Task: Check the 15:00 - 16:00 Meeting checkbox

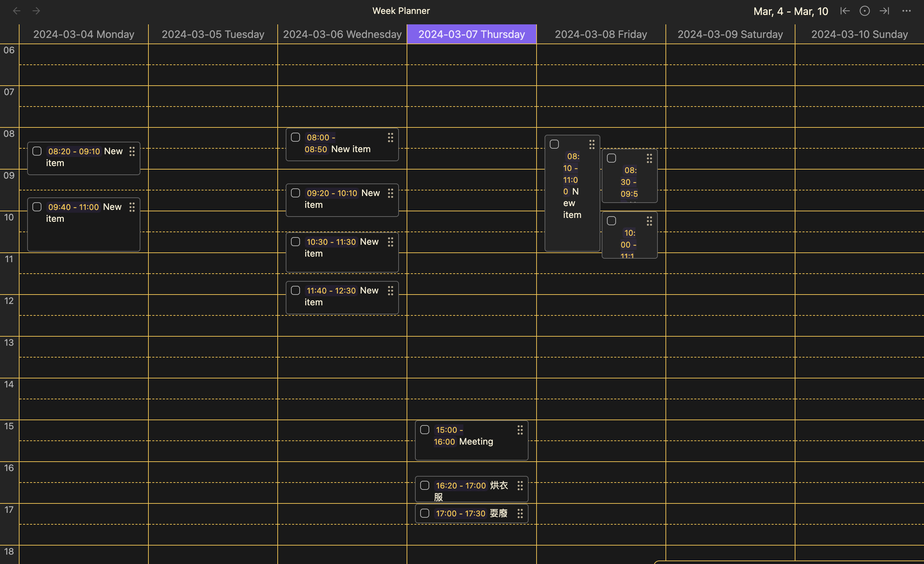Action: coord(424,430)
